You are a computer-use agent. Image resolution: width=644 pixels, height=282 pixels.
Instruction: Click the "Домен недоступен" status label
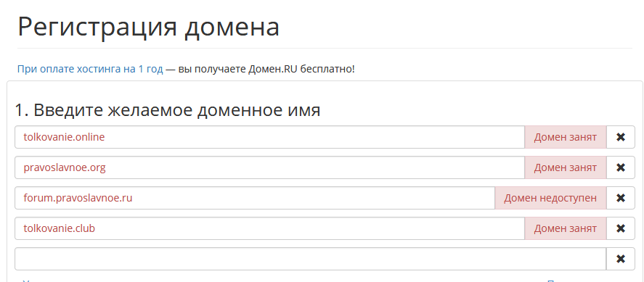click(550, 198)
